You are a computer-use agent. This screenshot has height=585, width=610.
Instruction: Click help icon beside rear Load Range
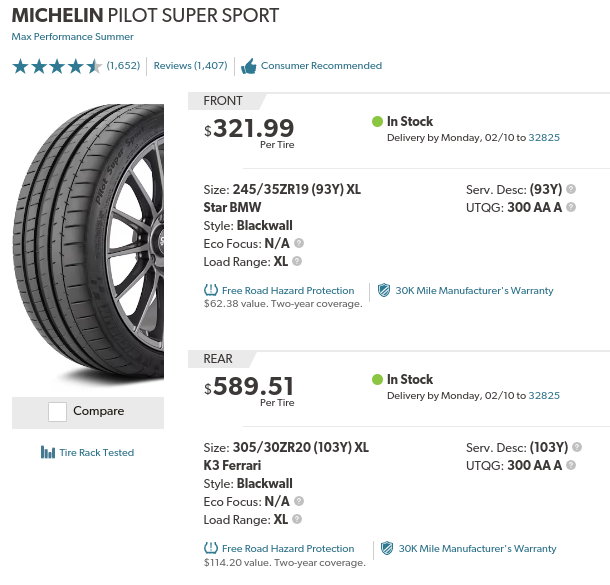(x=297, y=519)
